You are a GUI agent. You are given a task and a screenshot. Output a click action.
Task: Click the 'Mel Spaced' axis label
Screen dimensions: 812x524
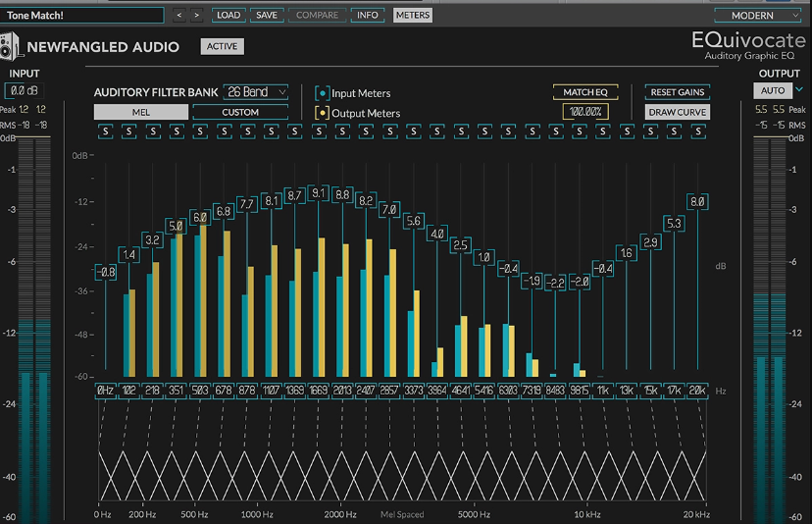click(402, 514)
